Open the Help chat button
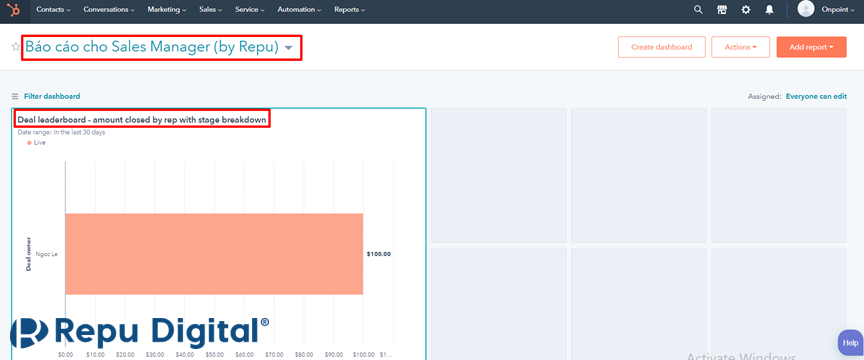Screen dimensions: 864x360 tap(851, 342)
